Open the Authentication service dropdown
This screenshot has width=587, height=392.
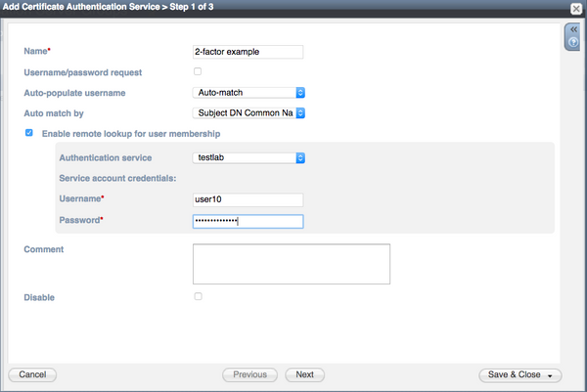tap(248, 157)
